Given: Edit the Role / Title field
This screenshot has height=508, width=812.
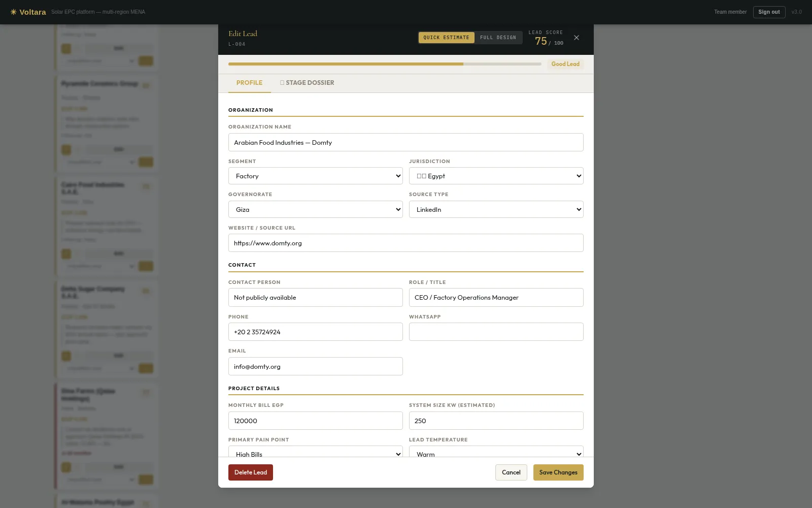Looking at the screenshot, I should [x=496, y=298].
